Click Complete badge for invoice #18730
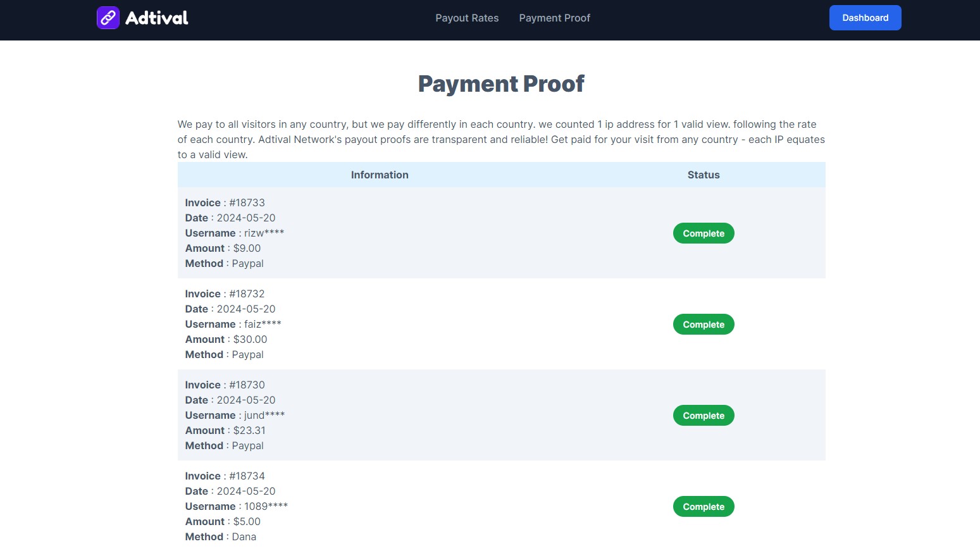Image resolution: width=980 pixels, height=551 pixels. [x=704, y=416]
